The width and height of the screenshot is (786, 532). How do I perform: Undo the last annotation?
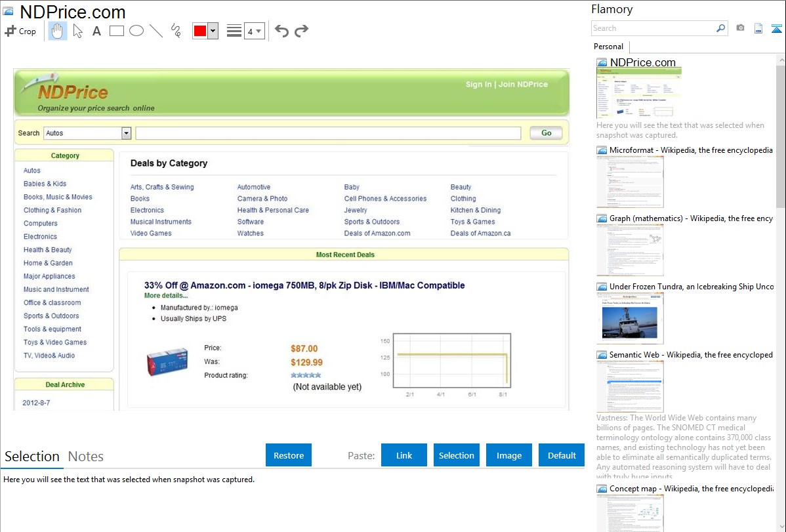coord(281,31)
